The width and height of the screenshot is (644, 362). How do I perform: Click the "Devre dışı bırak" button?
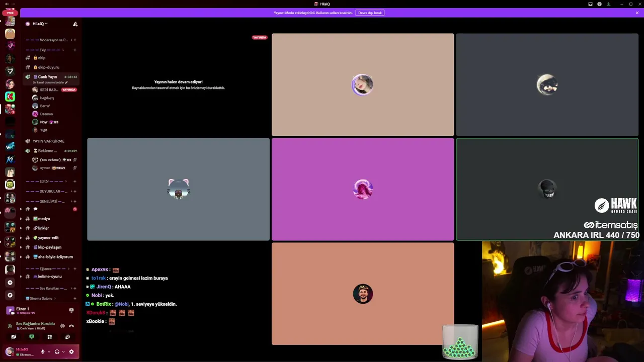point(370,13)
